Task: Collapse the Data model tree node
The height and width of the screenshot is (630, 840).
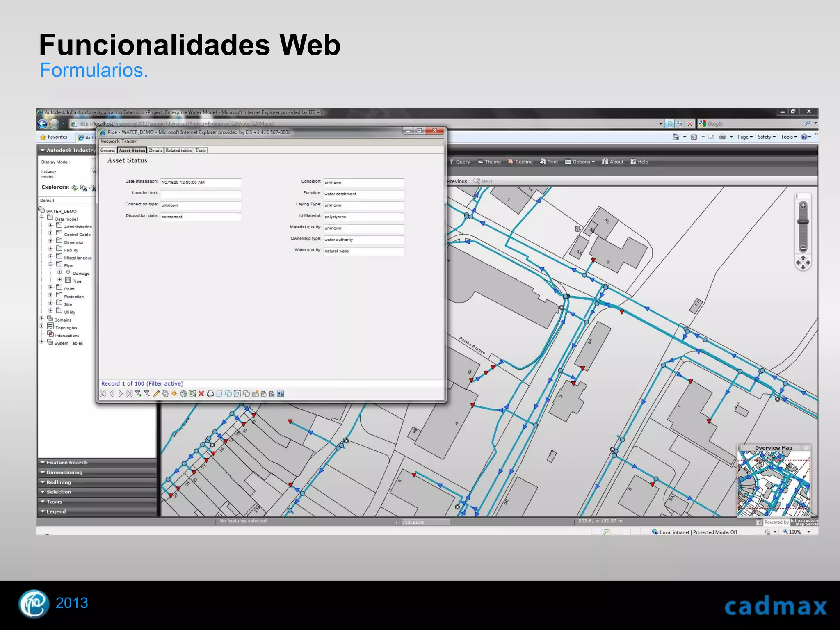Action: (x=41, y=217)
